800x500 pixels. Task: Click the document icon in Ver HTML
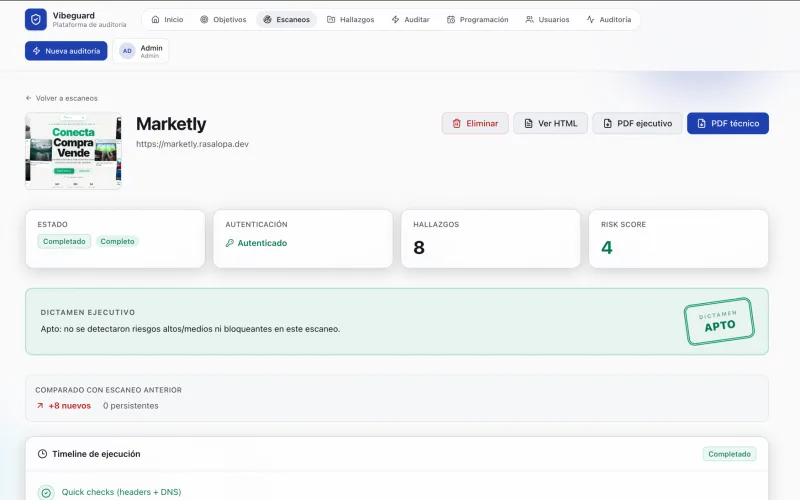pos(529,123)
